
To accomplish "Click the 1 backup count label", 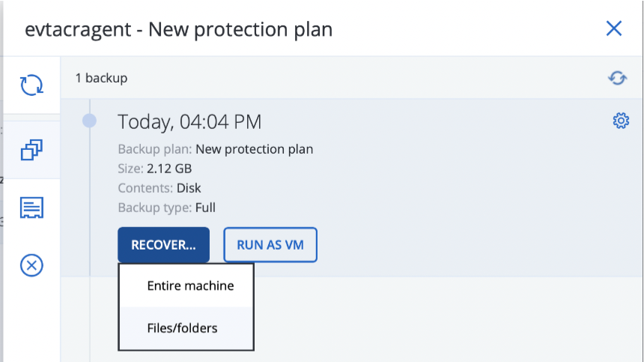I will [101, 78].
